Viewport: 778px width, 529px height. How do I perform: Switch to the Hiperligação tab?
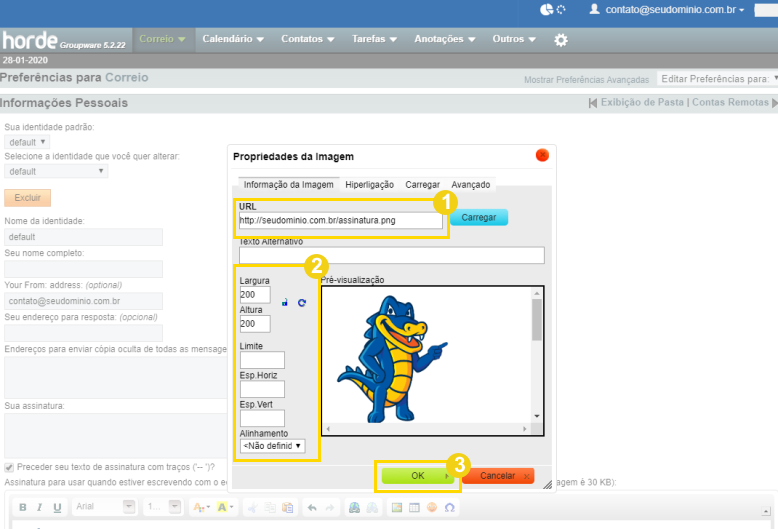pyautogui.click(x=369, y=185)
